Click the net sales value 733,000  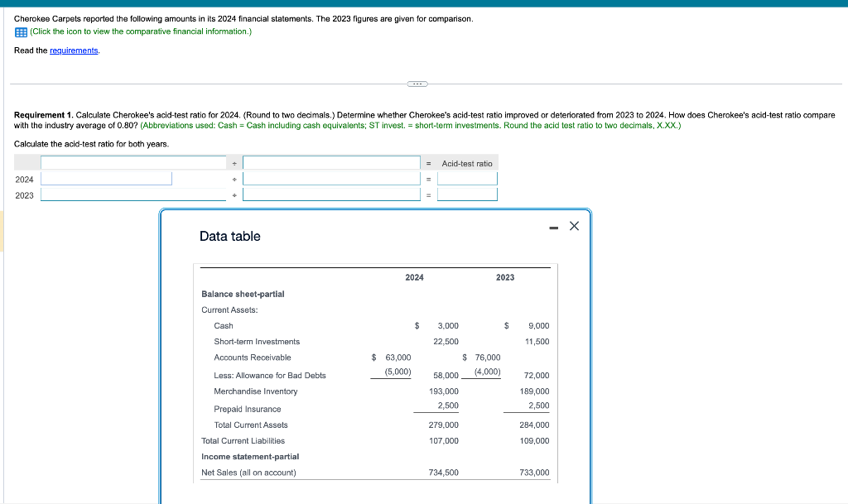pyautogui.click(x=534, y=473)
